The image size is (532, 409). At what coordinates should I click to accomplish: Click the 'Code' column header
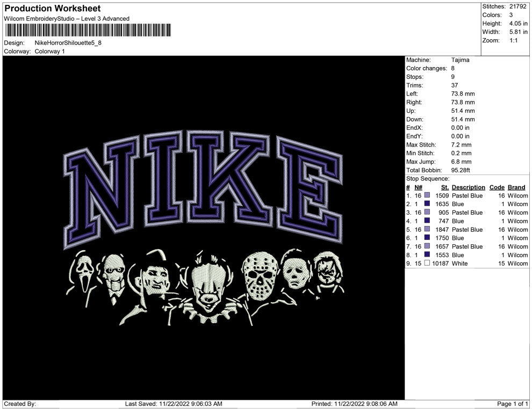click(x=497, y=187)
